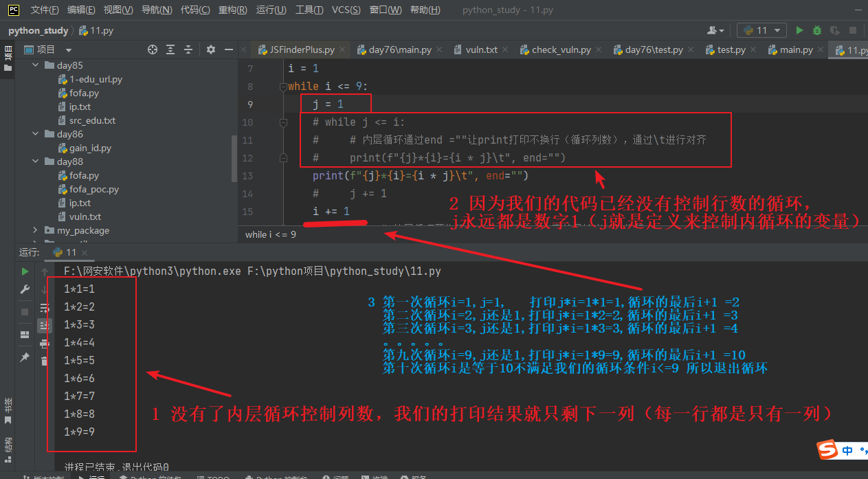Collapse the day85 folder
The width and height of the screenshot is (868, 479).
coord(35,65)
